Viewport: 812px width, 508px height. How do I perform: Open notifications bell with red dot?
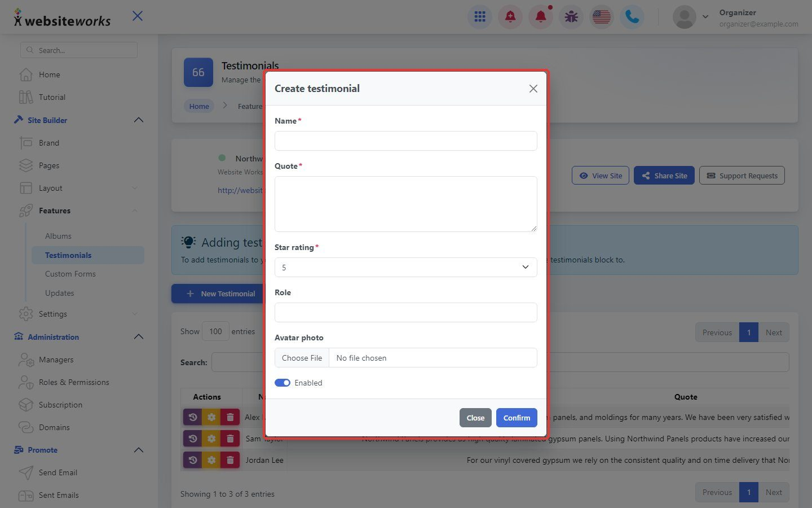click(x=541, y=17)
